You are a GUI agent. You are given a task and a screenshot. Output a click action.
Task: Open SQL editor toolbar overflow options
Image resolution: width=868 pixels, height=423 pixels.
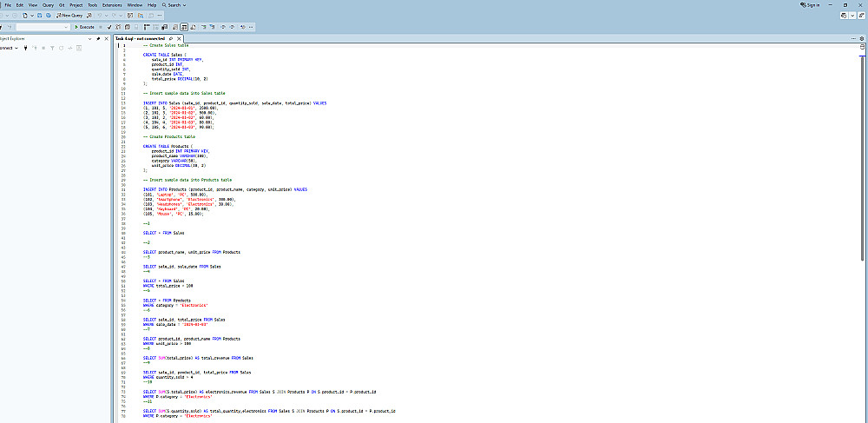[251, 27]
